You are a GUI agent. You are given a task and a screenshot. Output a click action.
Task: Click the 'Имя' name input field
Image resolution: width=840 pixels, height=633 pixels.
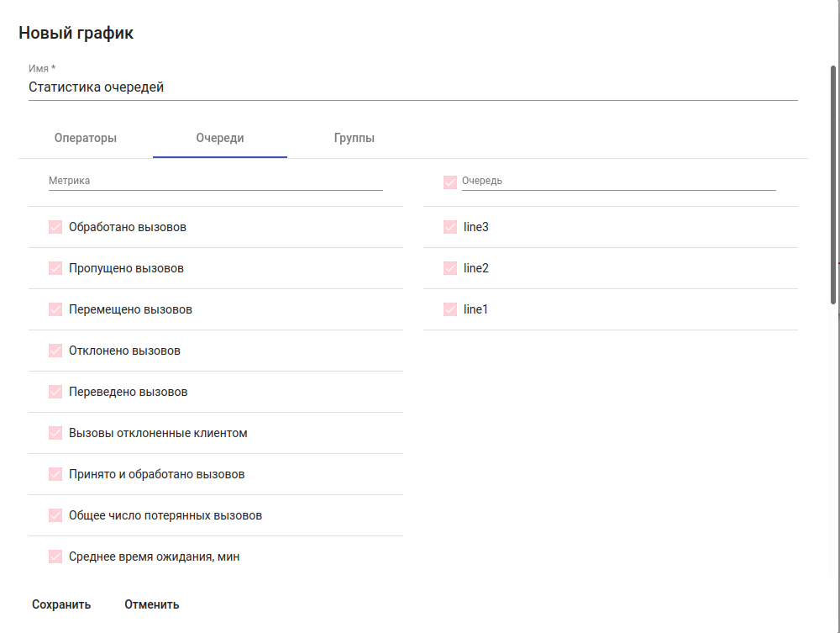coord(412,87)
